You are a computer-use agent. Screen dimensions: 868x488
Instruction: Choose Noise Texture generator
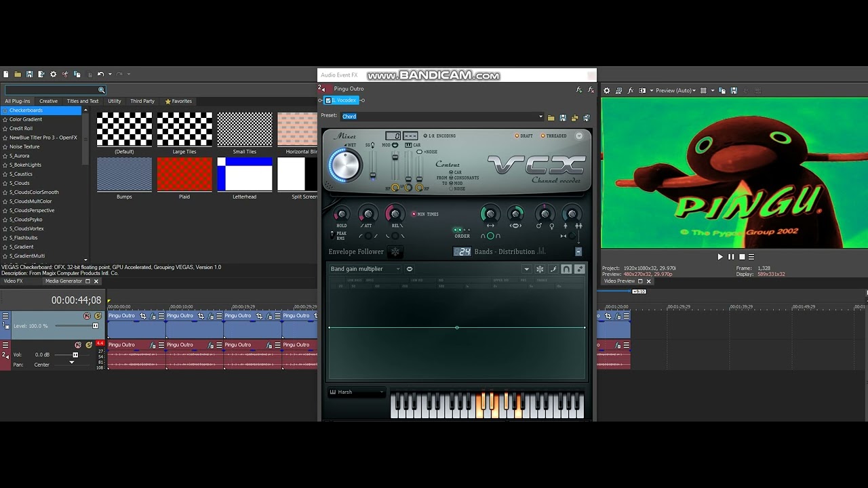(x=24, y=146)
